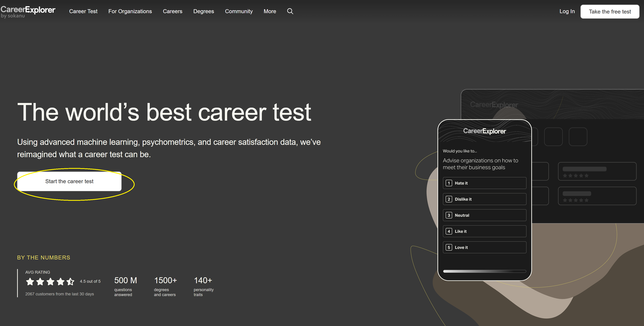
Task: Click the AVG RATING label
Action: [38, 272]
